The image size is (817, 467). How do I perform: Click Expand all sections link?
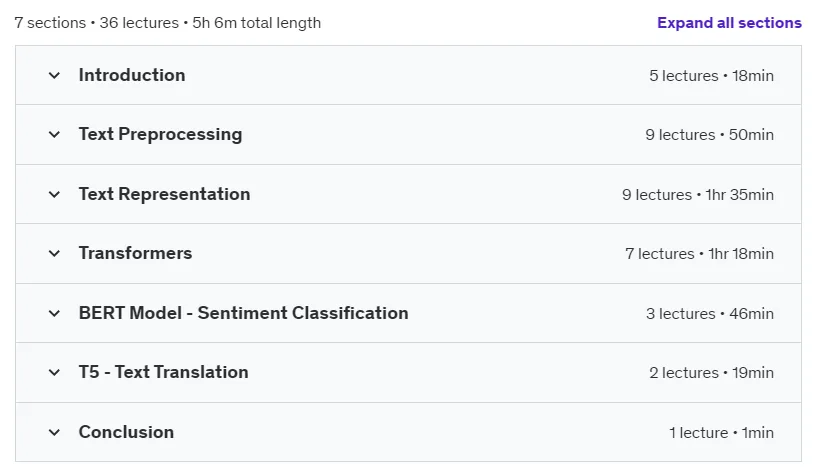point(729,23)
